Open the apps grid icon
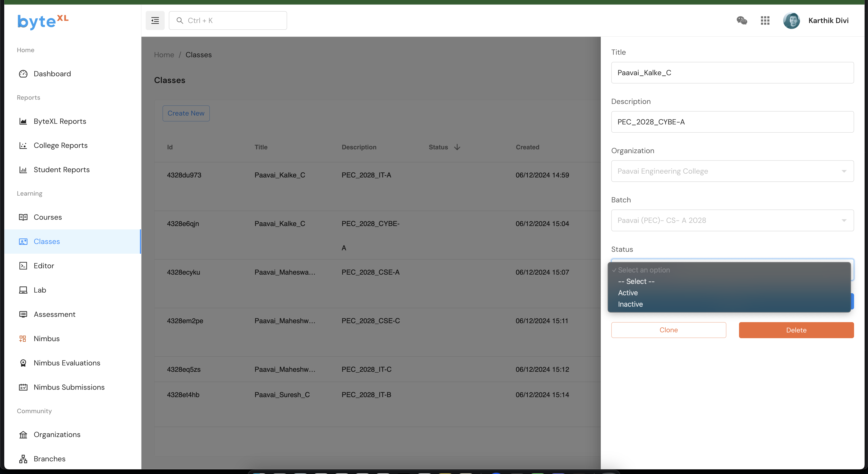 [x=765, y=20]
